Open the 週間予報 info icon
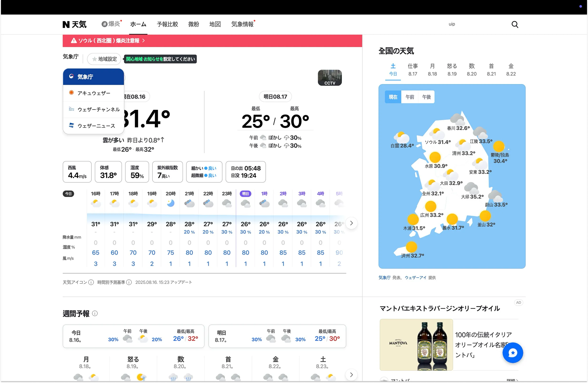588x383 pixels. [x=95, y=313]
